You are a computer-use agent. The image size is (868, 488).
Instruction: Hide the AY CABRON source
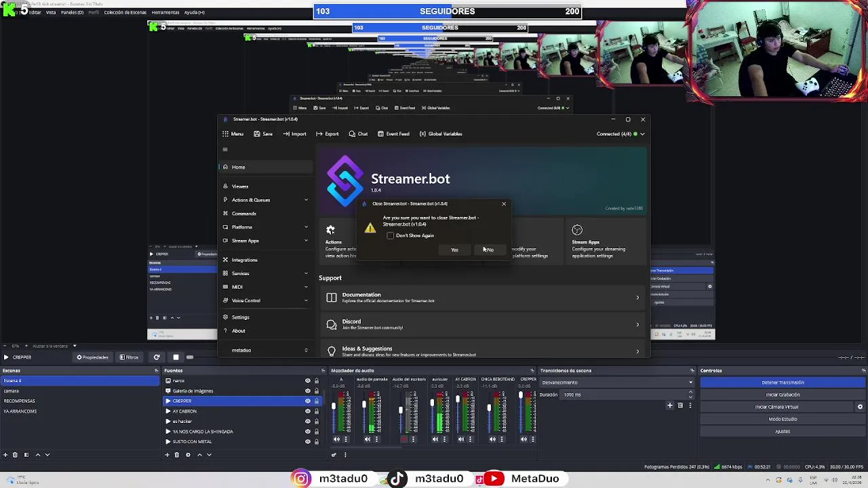tap(307, 411)
